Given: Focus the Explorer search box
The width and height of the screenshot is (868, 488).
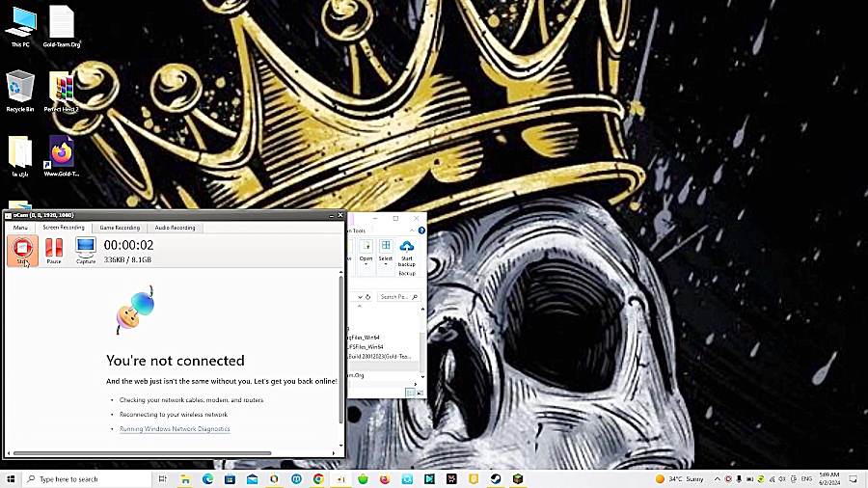Looking at the screenshot, I should [x=398, y=297].
